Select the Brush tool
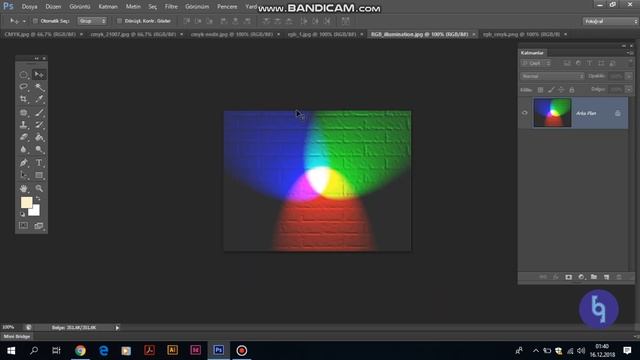This screenshot has height=360, width=640. 39,113
